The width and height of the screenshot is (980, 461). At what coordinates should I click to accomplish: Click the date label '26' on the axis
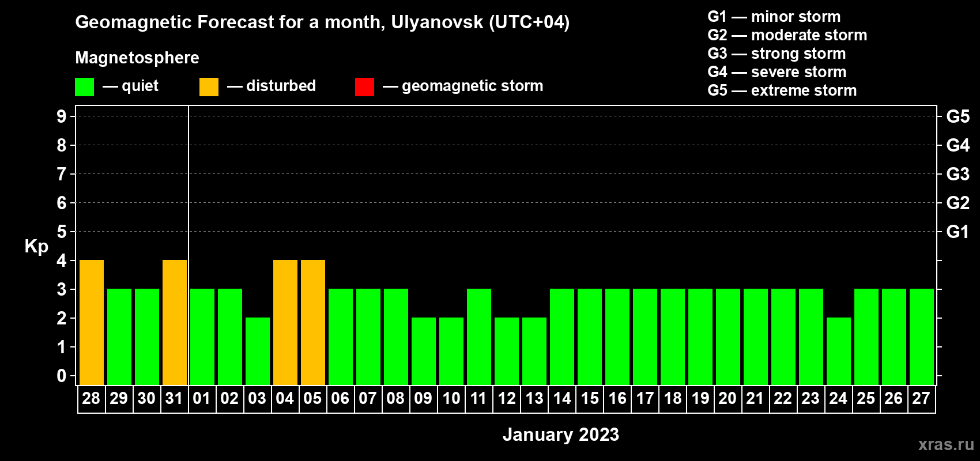(894, 399)
